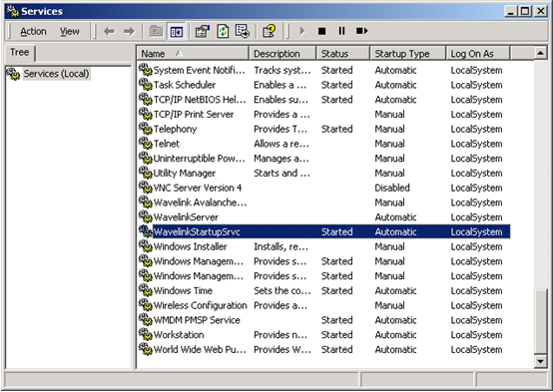
Task: Click the WavelinkStartupSrvc service gear icon
Action: [x=146, y=231]
